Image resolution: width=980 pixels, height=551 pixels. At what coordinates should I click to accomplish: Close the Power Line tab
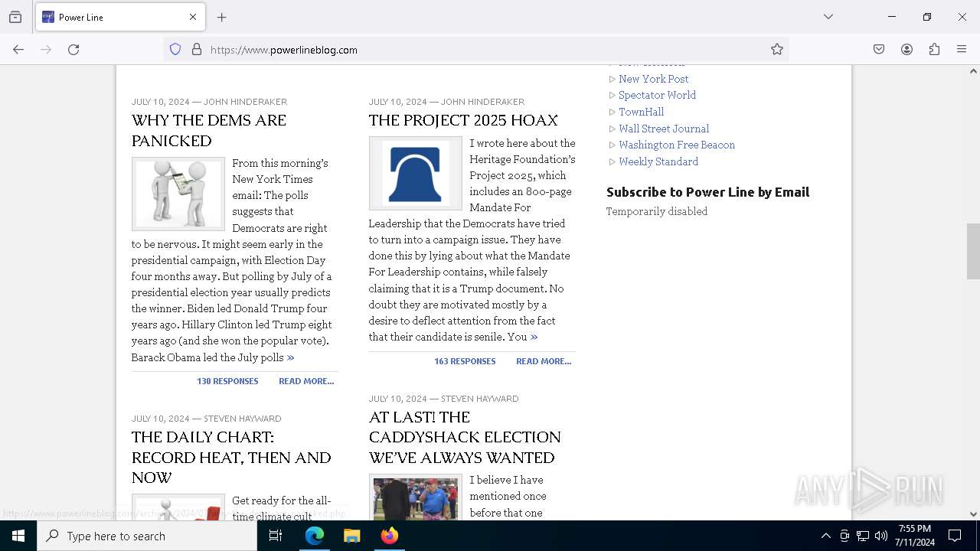[x=193, y=17]
